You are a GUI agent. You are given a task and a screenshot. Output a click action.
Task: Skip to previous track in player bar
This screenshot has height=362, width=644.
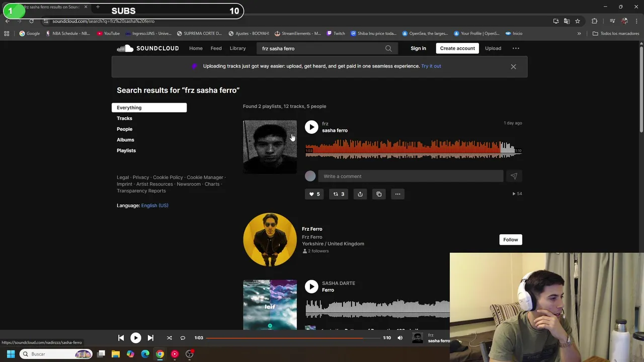pos(121,338)
